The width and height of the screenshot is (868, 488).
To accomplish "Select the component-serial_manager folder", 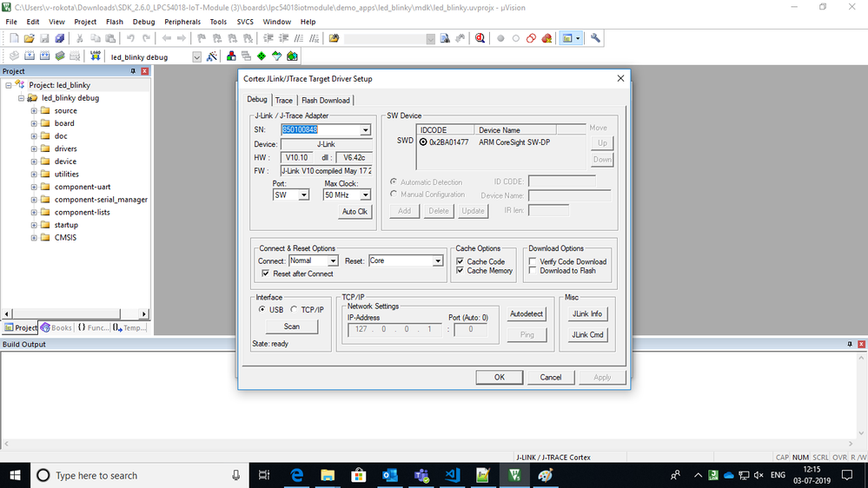I will [101, 200].
